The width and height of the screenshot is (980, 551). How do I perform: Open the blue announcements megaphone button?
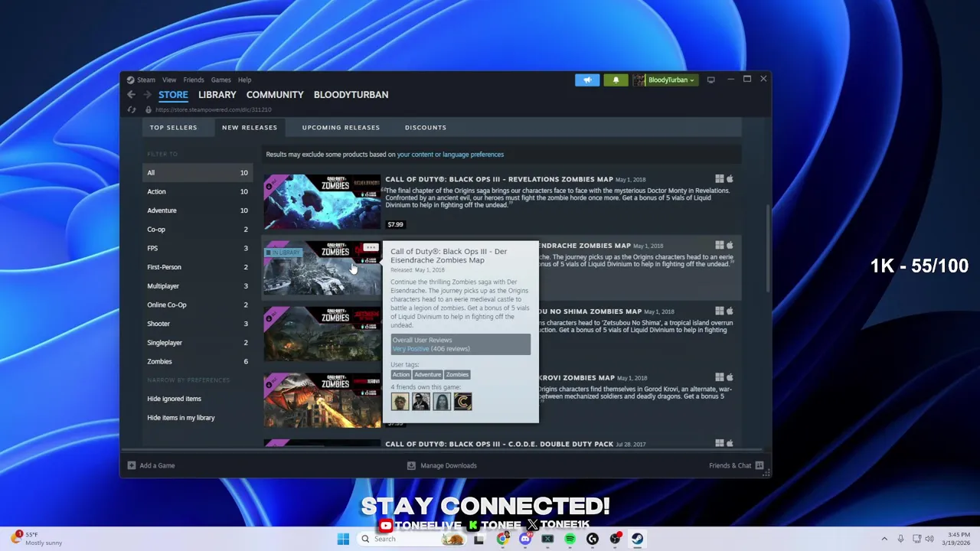click(x=587, y=80)
